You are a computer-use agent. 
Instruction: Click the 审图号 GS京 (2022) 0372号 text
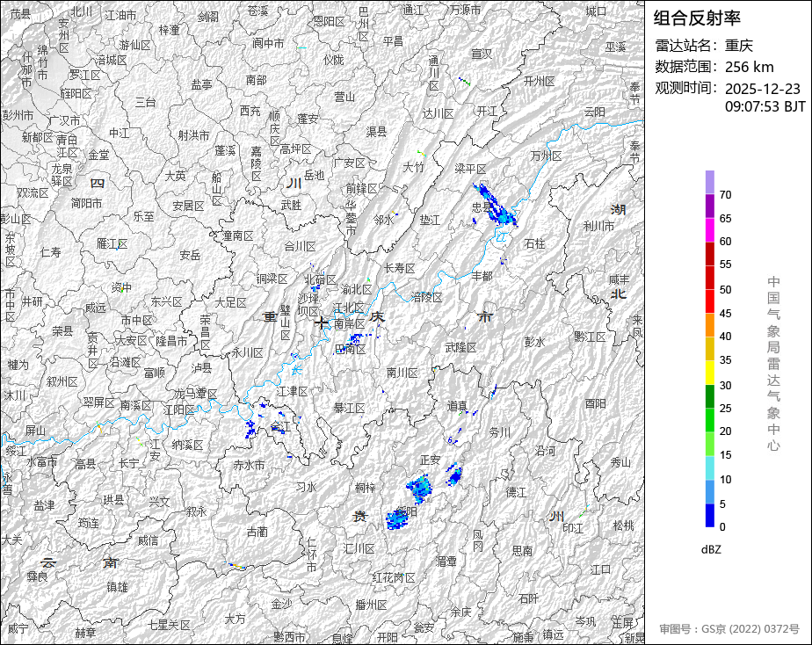click(x=729, y=629)
